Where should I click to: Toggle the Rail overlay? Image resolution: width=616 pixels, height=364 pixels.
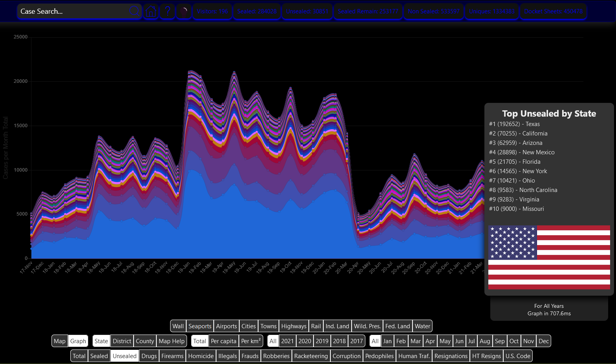tap(316, 326)
